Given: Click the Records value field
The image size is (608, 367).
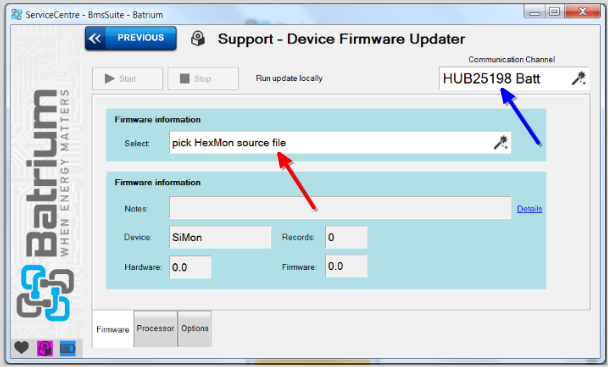Looking at the screenshot, I should point(346,237).
